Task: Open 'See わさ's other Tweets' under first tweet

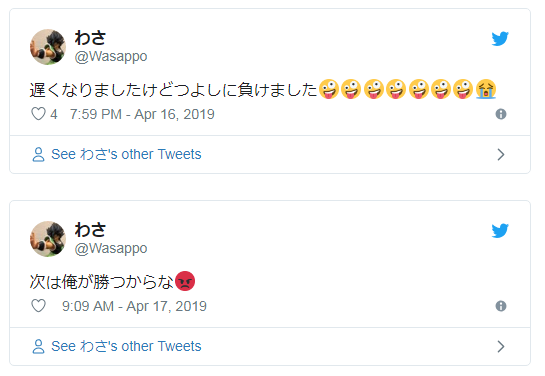Action: point(126,154)
